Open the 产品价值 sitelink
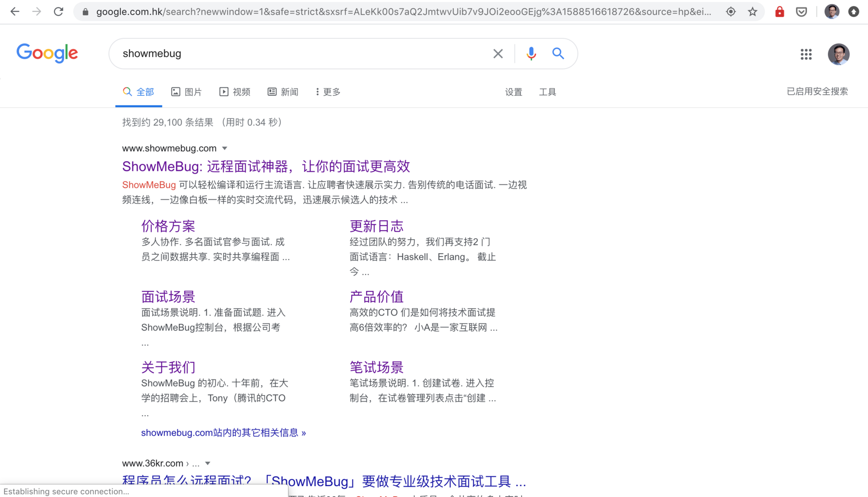Screen dimensions: 868x497 click(376, 297)
